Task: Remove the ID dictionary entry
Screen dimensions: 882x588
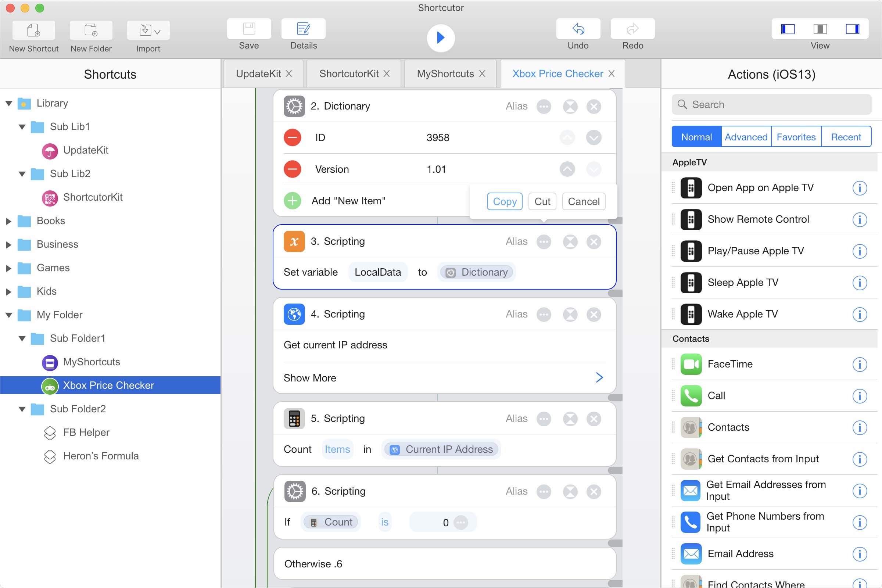Action: 292,137
